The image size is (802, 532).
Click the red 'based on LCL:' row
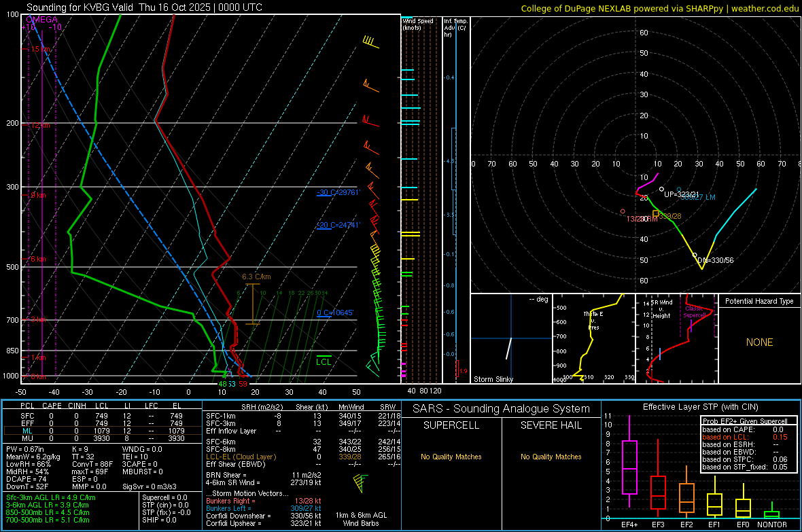(x=745, y=437)
